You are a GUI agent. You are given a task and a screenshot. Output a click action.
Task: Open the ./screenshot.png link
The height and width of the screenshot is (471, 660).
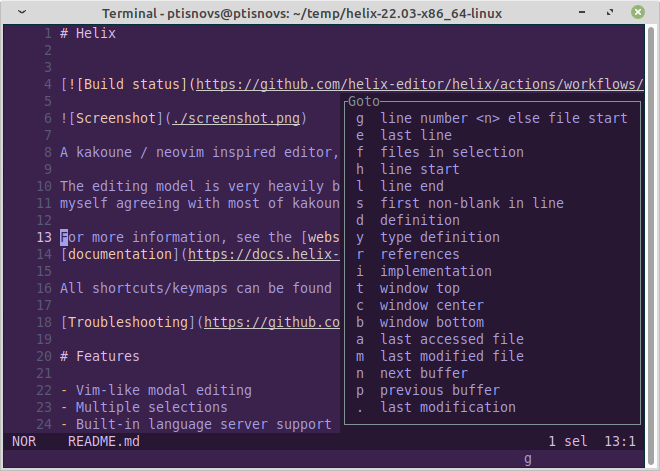(236, 118)
